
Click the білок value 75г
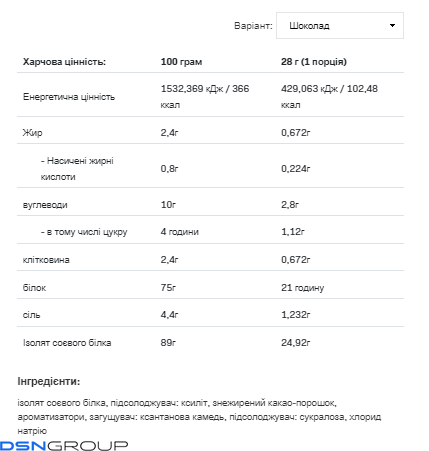click(168, 288)
